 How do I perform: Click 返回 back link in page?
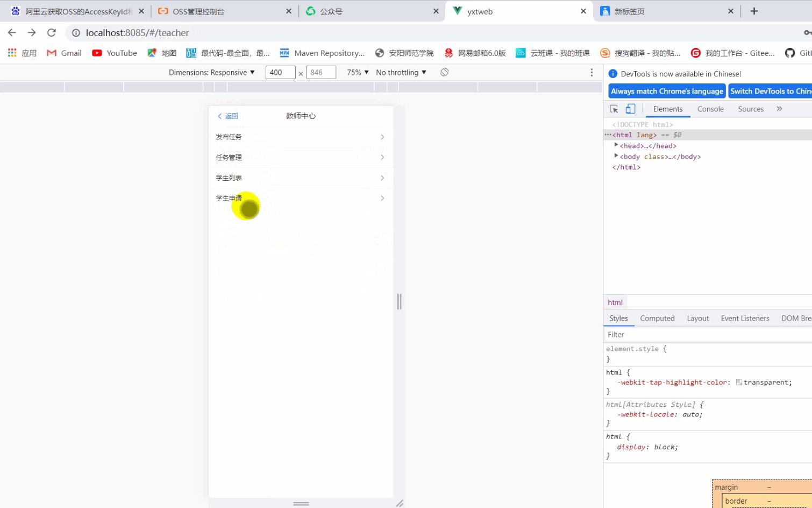(228, 116)
